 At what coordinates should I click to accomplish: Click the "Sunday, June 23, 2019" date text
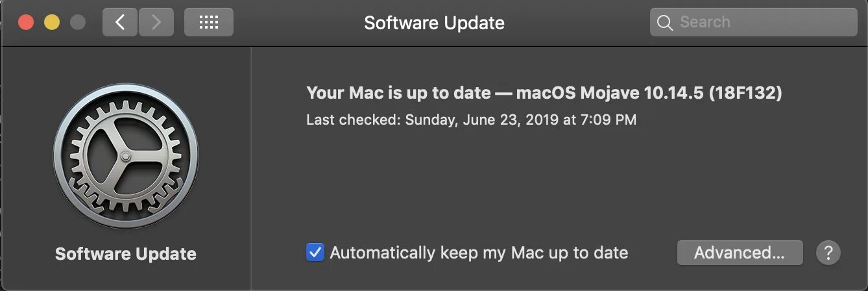click(493, 120)
